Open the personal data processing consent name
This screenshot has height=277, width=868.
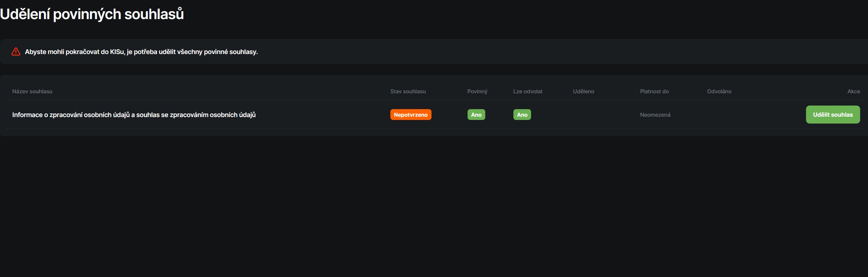(134, 115)
